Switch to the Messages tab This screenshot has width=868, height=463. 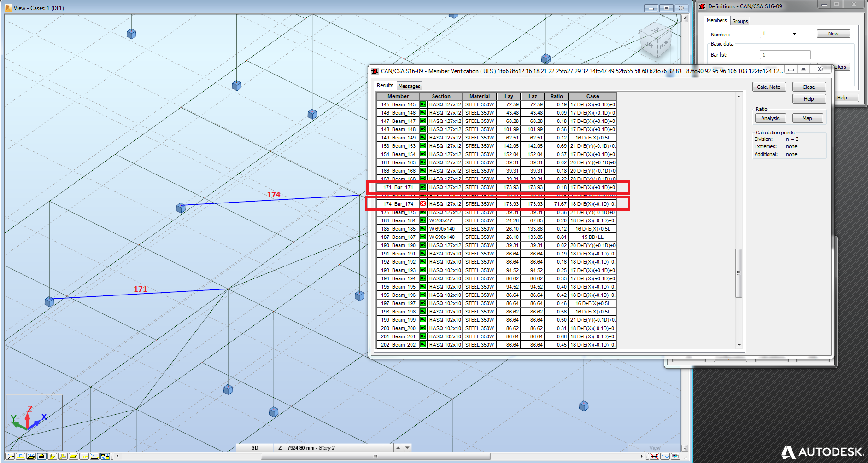409,86
